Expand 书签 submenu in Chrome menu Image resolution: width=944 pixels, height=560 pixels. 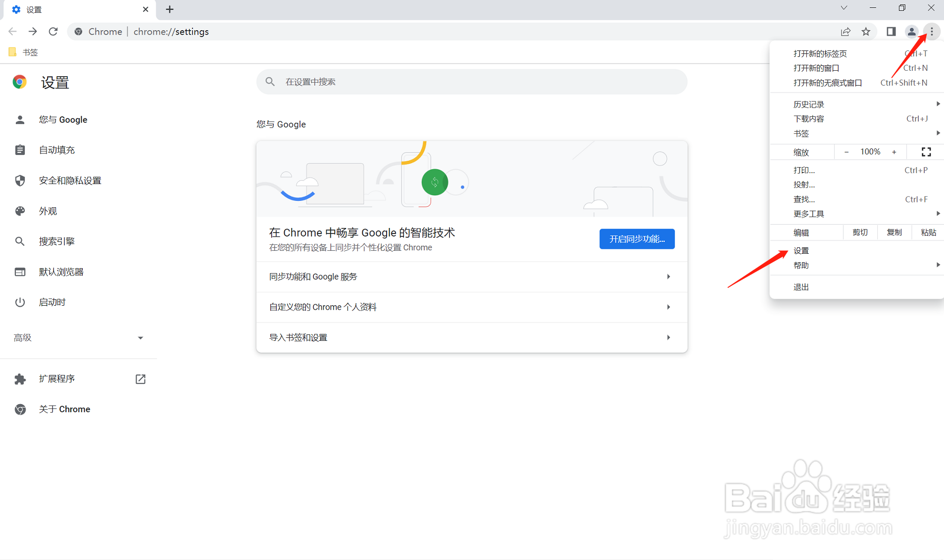coord(857,134)
